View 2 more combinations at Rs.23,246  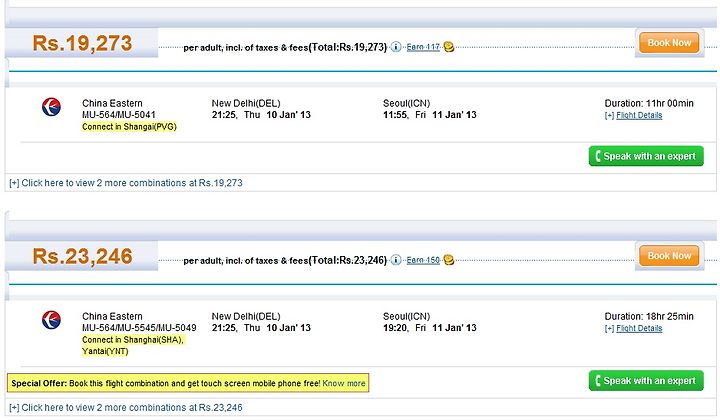(126, 407)
